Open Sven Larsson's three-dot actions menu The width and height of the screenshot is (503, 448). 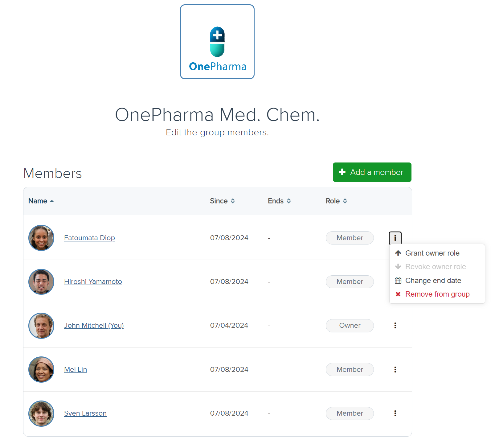(395, 413)
